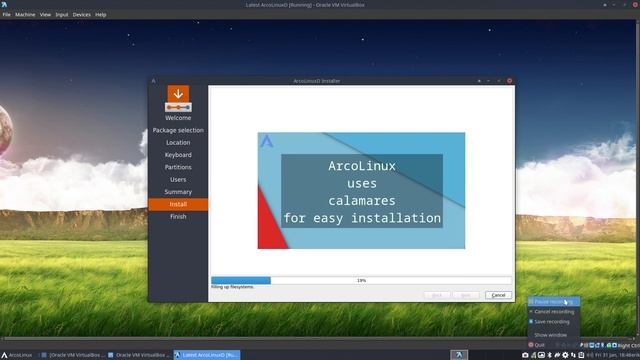Click the Bluetooth tray icon
Image resolution: width=640 pixels, height=360 pixels.
[549, 355]
